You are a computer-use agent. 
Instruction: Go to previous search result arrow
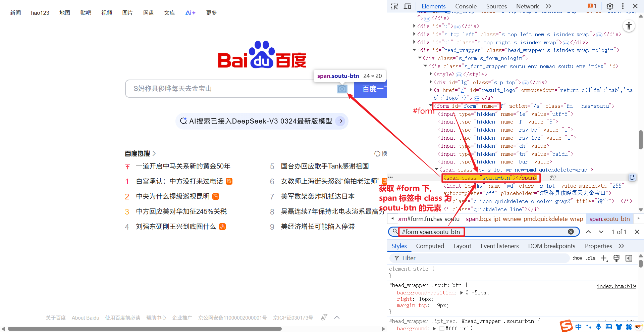[588, 232]
